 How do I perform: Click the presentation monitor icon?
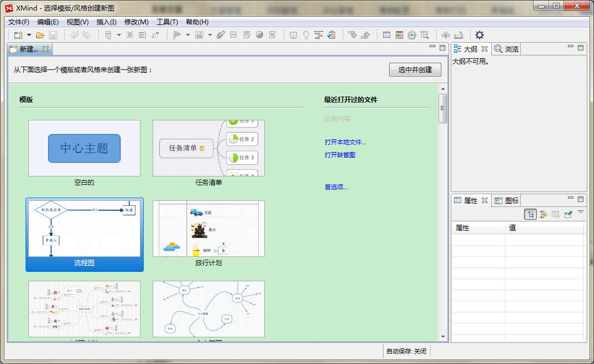click(x=293, y=35)
